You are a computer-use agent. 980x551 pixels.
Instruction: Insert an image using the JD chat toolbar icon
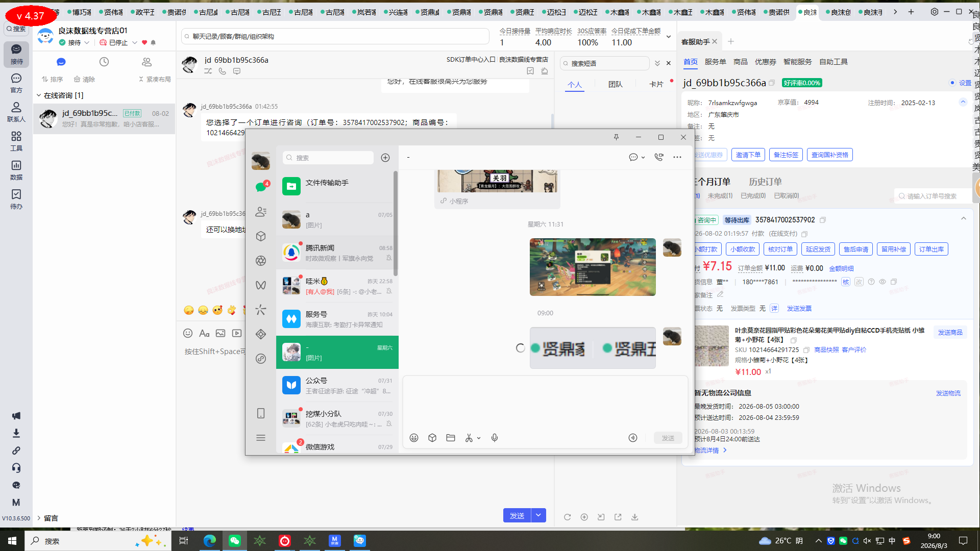220,333
